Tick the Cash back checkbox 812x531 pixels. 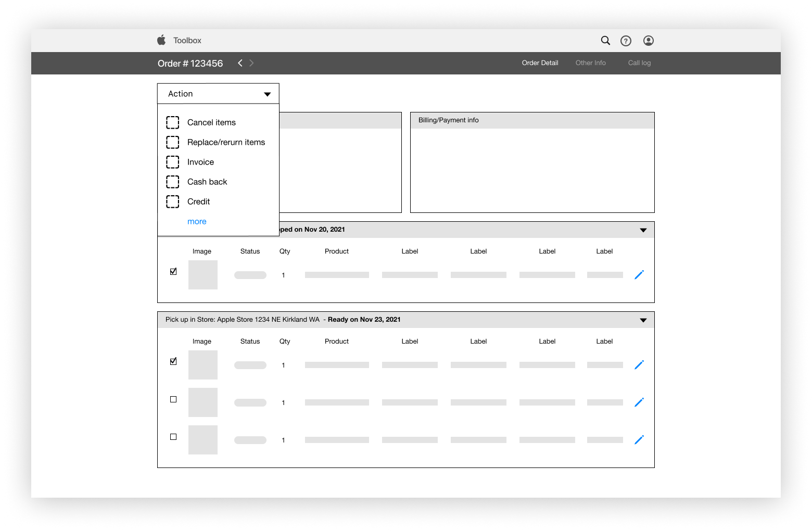(x=173, y=182)
